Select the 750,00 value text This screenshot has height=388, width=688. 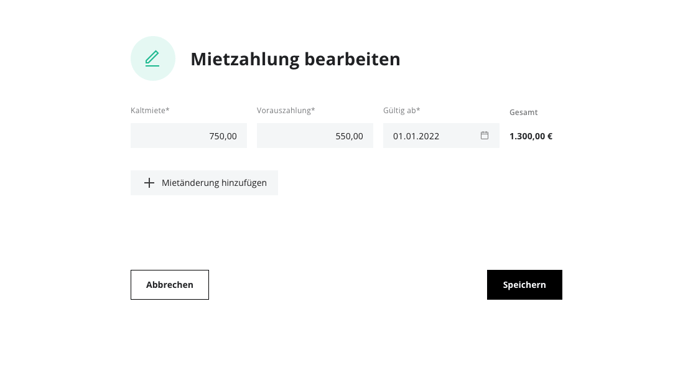[x=223, y=136]
